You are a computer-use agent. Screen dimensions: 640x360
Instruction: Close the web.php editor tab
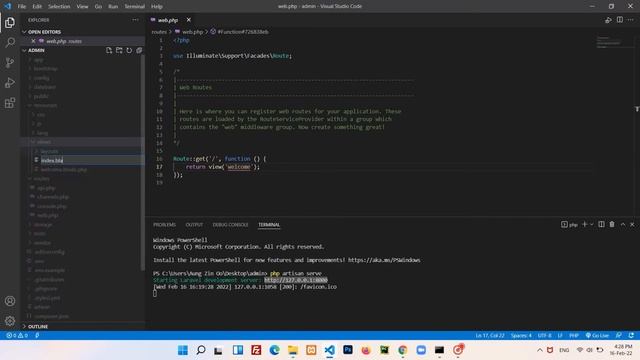coord(189,20)
